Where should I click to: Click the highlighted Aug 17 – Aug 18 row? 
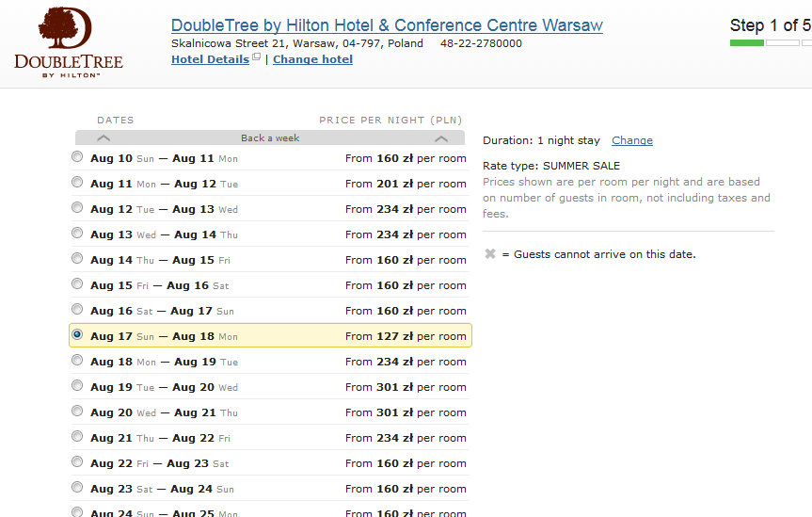[x=270, y=335]
